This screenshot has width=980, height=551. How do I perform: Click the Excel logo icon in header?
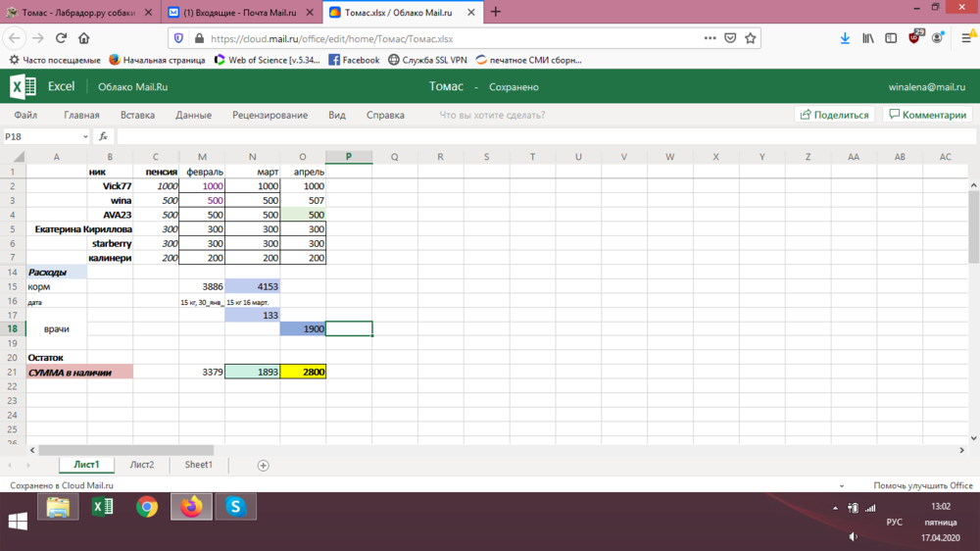point(23,86)
